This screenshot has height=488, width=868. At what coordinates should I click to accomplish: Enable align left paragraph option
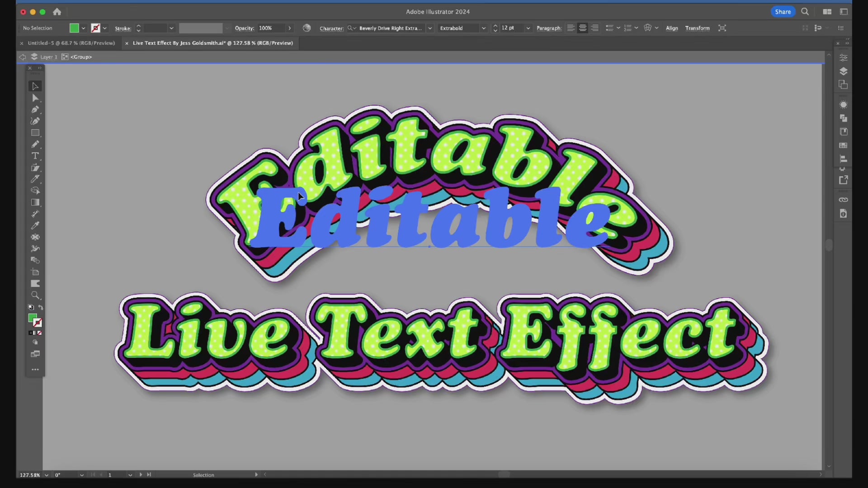pyautogui.click(x=571, y=28)
